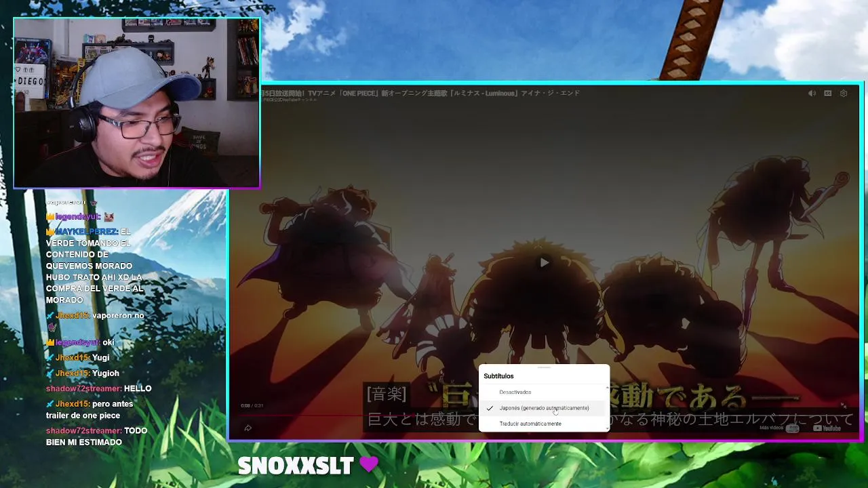Click the Subtítulos menu header
This screenshot has width=868, height=488.
click(x=498, y=376)
